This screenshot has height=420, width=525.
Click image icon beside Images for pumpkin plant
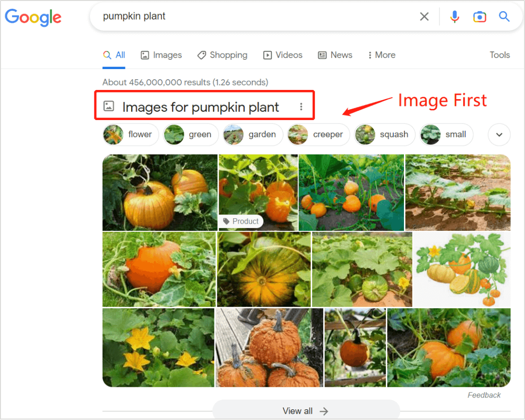[109, 106]
